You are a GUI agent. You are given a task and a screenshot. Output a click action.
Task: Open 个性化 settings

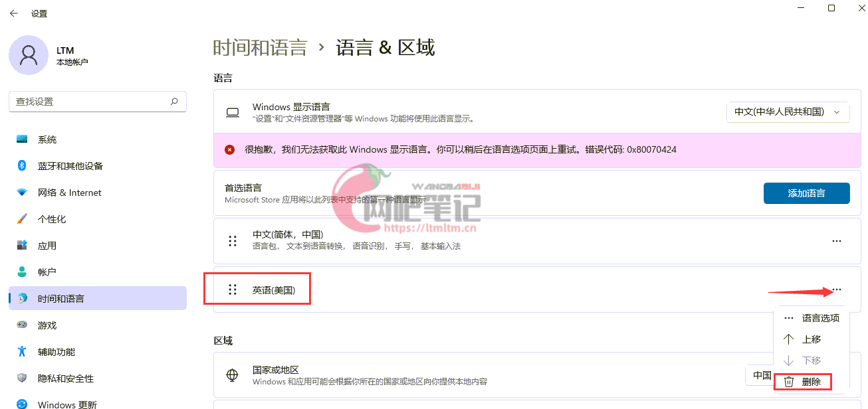point(98,219)
